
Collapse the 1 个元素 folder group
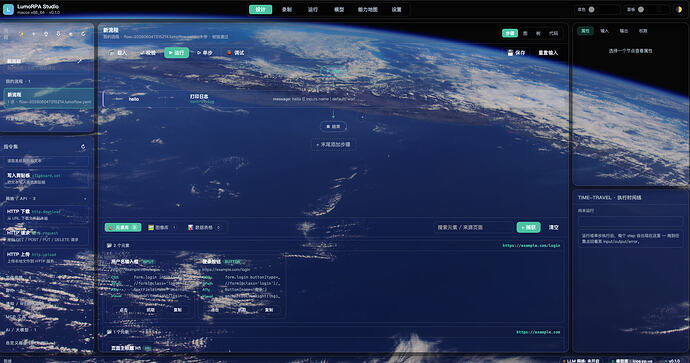coord(118,332)
